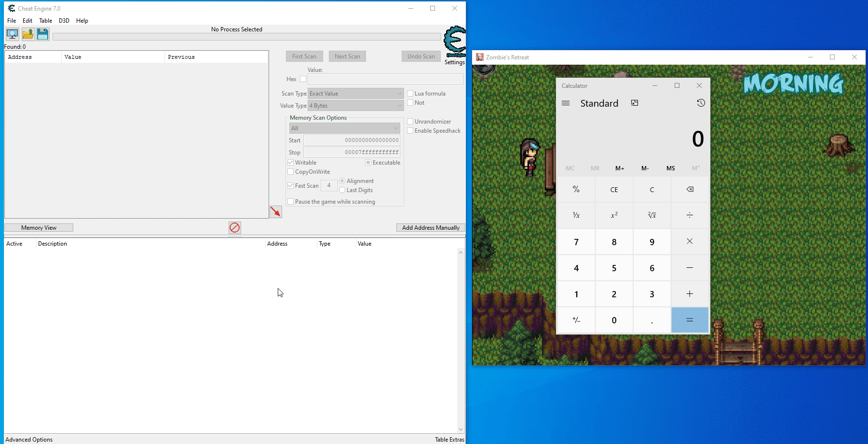Open Calculator history icon
The height and width of the screenshot is (444, 868).
701,103
